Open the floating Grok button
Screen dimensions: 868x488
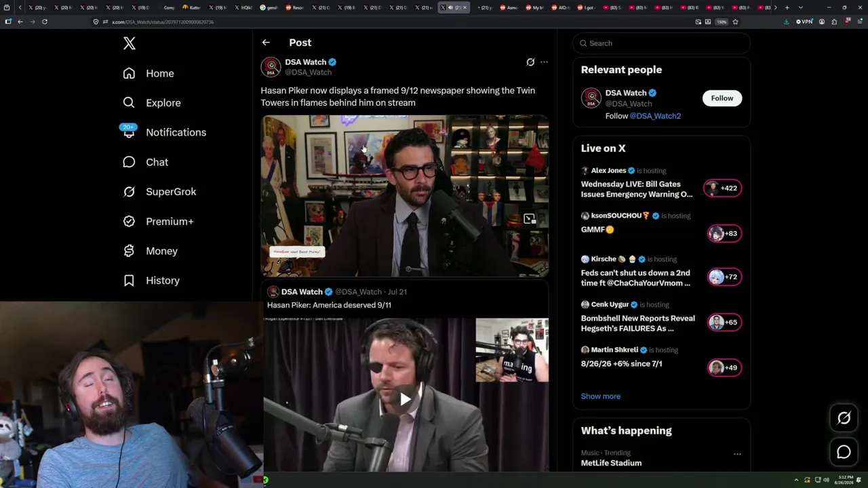pos(844,418)
